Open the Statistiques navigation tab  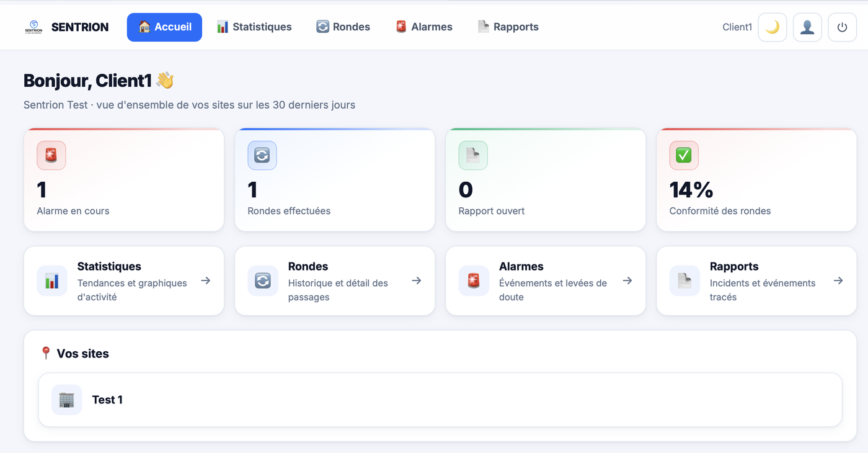point(254,27)
